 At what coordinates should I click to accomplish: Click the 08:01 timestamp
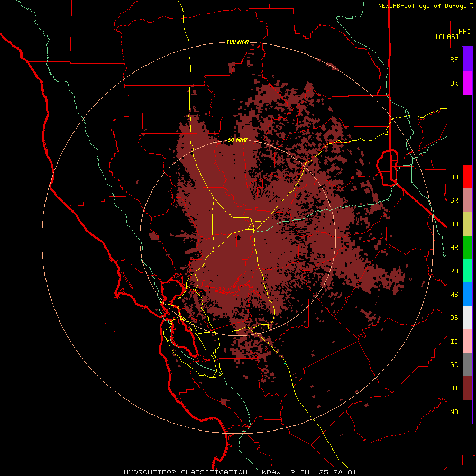tap(346, 472)
